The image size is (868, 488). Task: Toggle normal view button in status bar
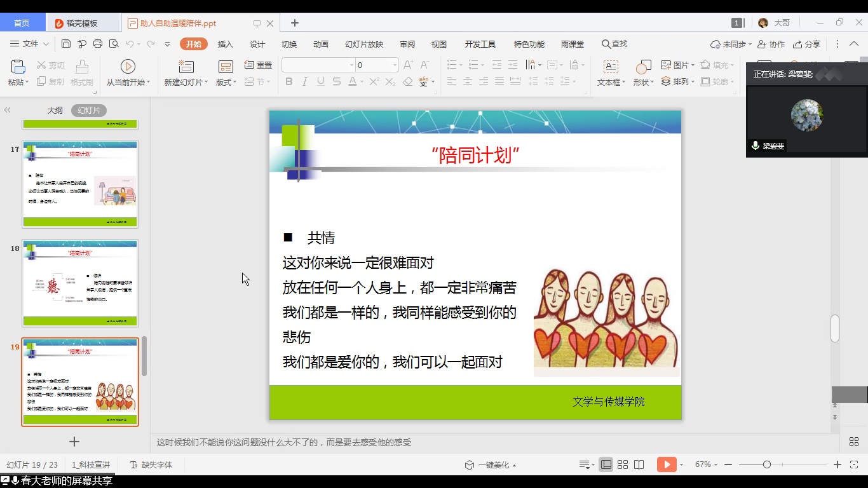606,464
